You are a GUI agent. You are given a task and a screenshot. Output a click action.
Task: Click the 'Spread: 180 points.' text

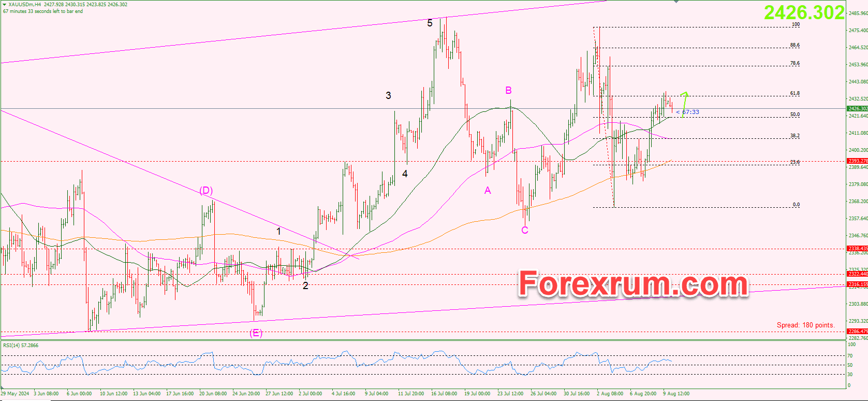(805, 325)
